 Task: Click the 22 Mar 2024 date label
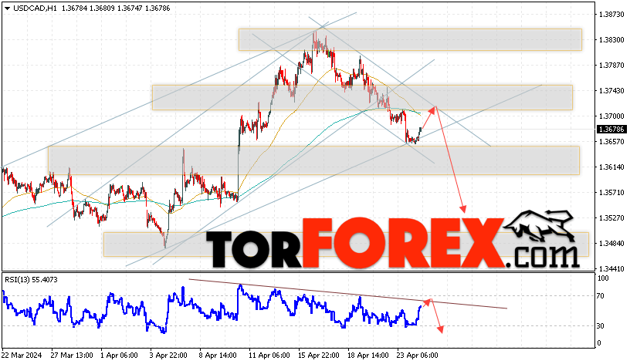point(22,356)
